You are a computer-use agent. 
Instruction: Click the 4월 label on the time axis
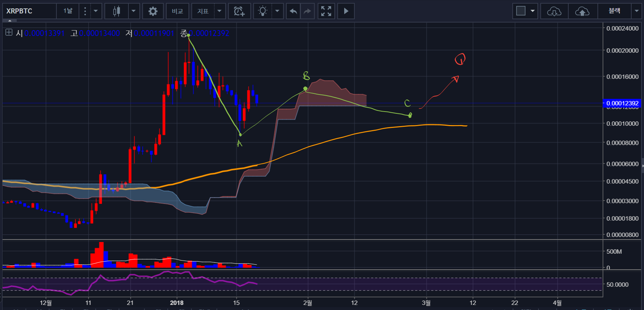point(557,303)
